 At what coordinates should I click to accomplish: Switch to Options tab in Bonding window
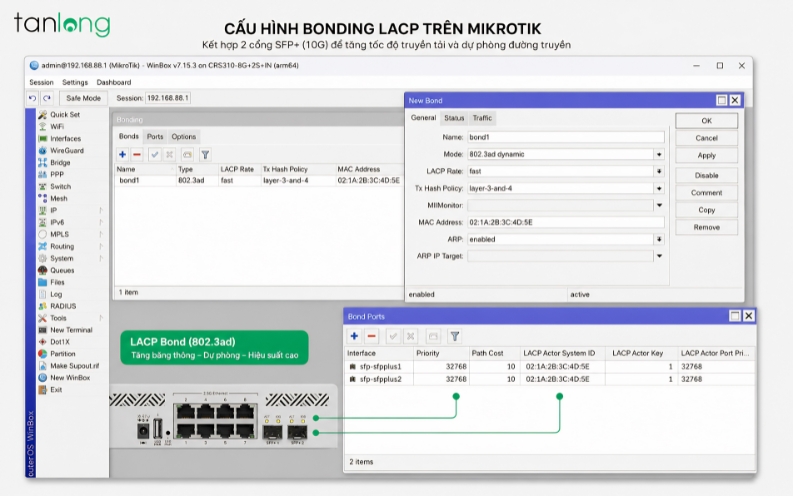185,138
